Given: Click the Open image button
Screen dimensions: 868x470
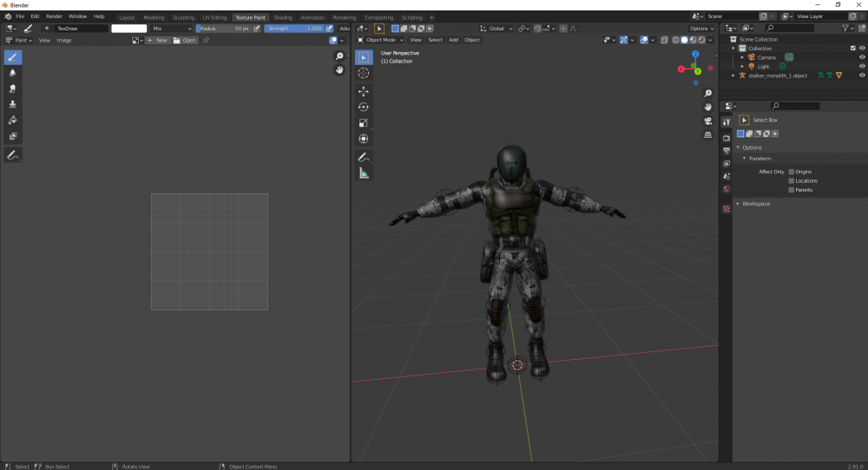Looking at the screenshot, I should tap(186, 40).
